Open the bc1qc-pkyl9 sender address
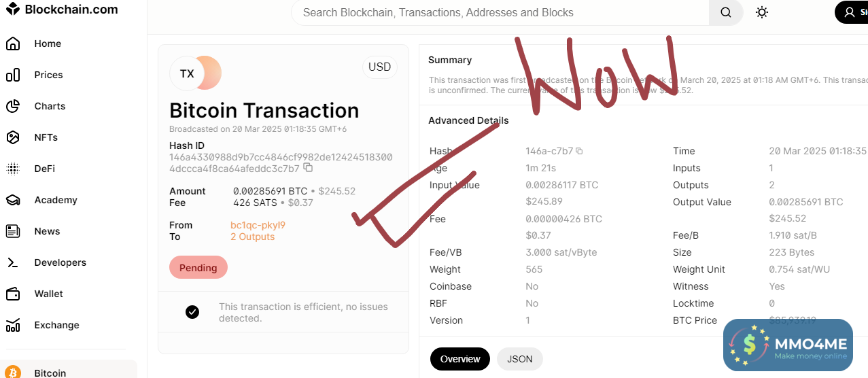868x378 pixels. pyautogui.click(x=258, y=225)
